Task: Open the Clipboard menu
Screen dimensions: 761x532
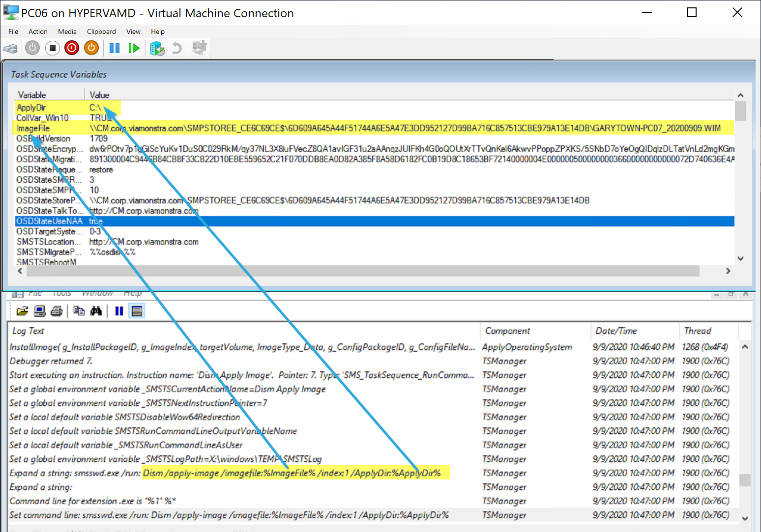Action: (x=101, y=31)
